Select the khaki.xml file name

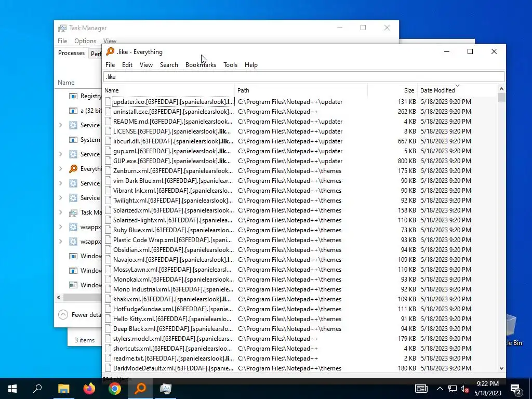[x=172, y=299]
